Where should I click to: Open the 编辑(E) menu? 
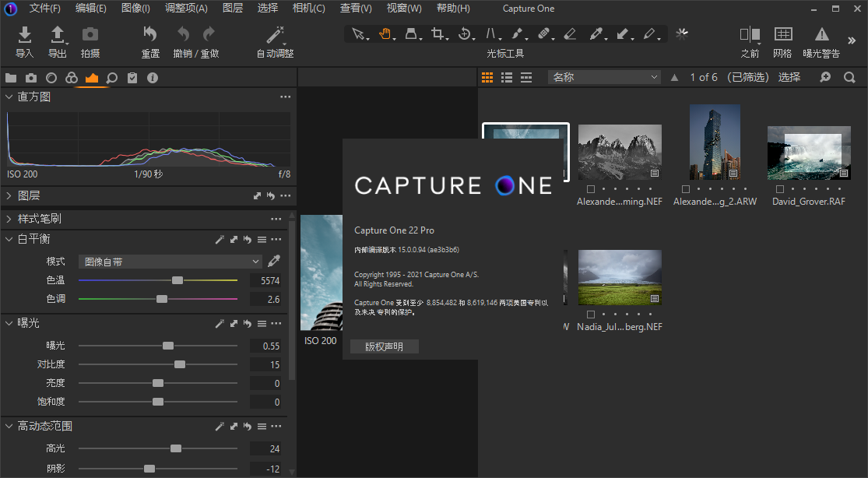pyautogui.click(x=90, y=9)
